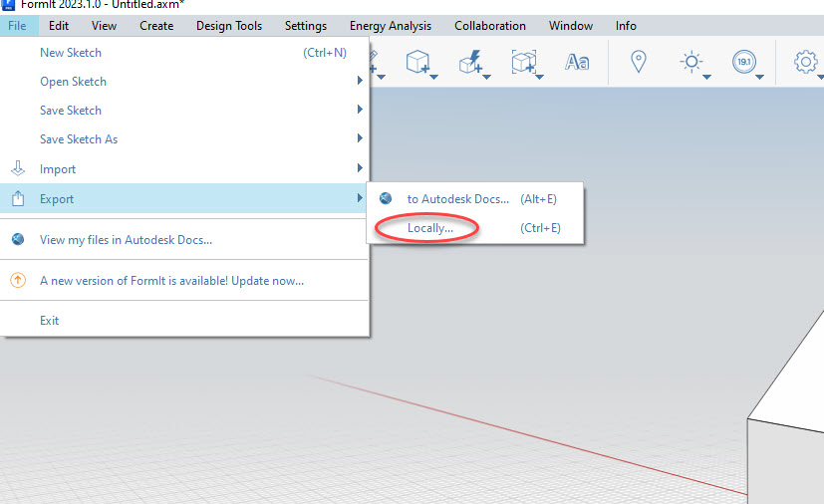This screenshot has width=824, height=504.
Task: Toggle the Sun and shadows icon
Action: click(x=691, y=62)
